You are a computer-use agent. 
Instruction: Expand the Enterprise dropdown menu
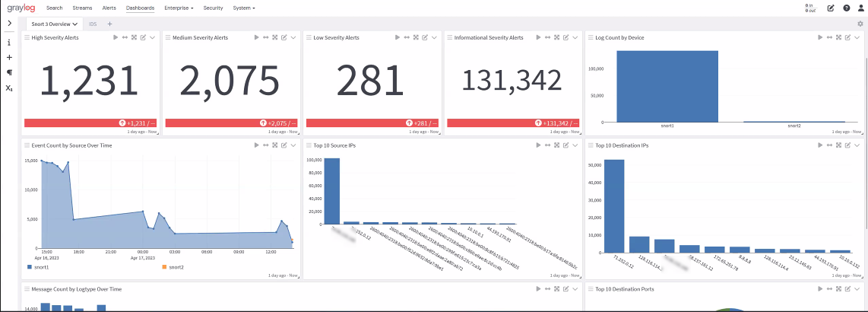coord(179,8)
